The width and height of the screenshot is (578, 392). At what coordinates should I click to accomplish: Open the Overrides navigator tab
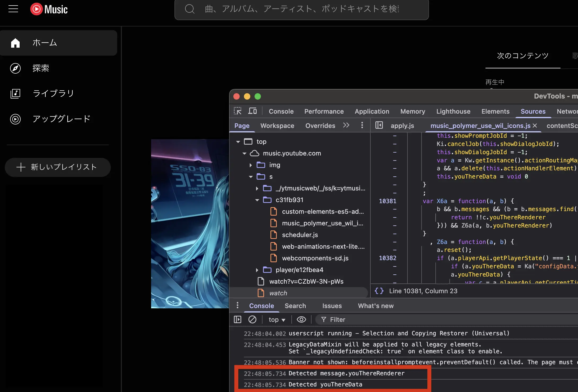(320, 126)
